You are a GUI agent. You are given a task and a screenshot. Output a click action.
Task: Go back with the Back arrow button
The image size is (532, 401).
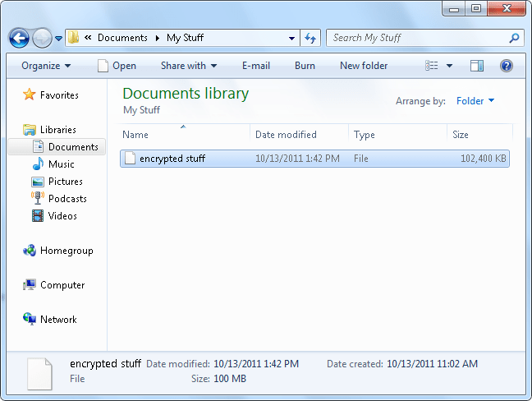click(19, 38)
